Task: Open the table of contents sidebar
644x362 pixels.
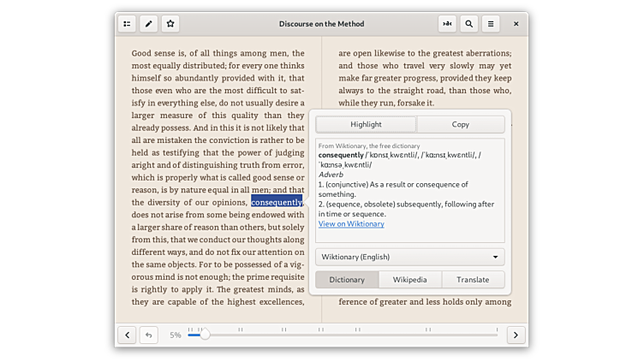Action: (x=127, y=24)
